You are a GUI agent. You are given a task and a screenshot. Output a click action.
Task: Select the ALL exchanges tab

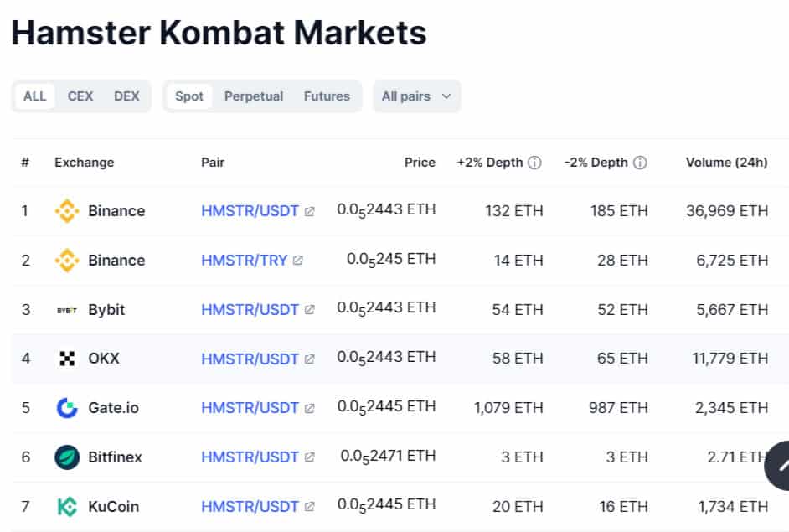34,96
